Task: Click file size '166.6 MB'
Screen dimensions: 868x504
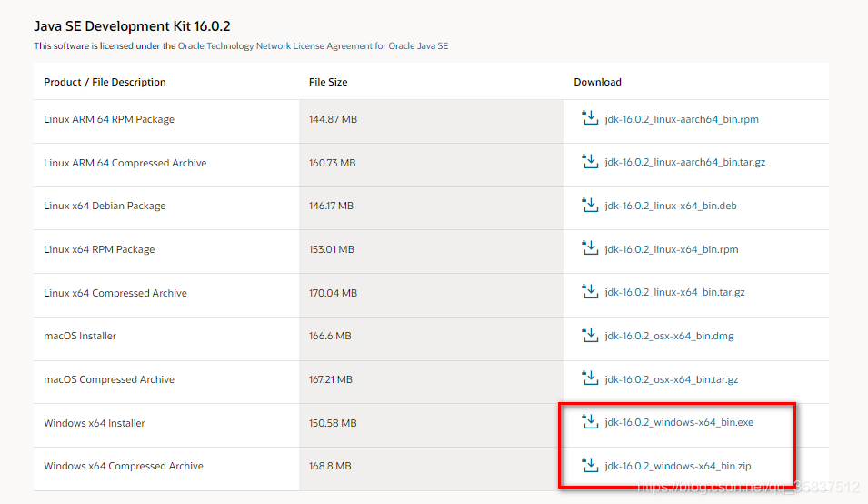Action: (330, 336)
